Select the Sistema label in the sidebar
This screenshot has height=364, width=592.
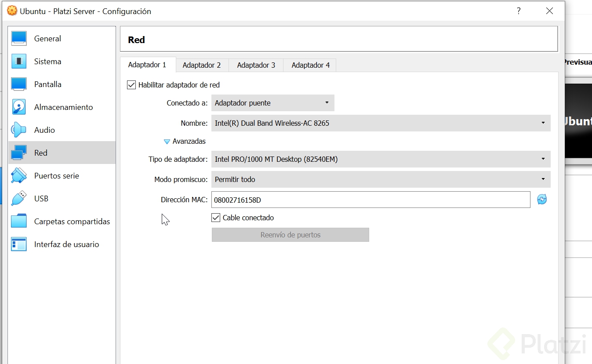coord(47,62)
